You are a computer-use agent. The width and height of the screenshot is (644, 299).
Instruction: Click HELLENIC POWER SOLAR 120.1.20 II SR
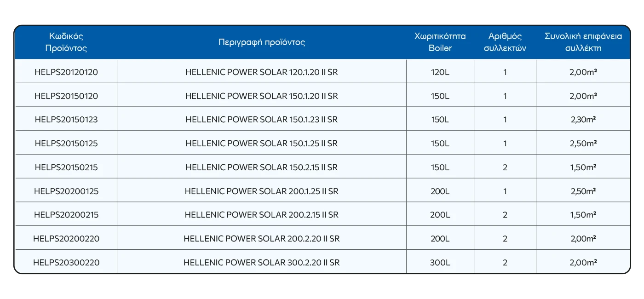click(x=262, y=72)
